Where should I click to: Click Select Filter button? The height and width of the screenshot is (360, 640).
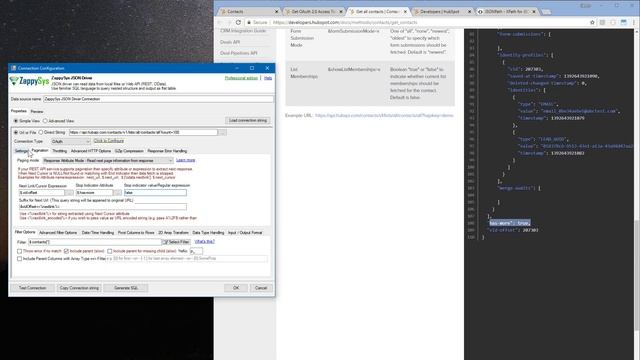coord(176,242)
